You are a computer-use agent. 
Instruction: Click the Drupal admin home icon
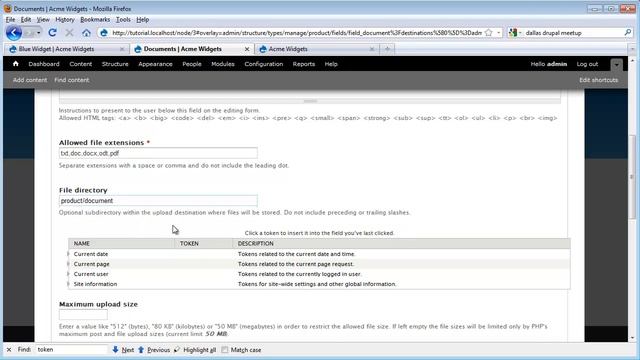click(16, 64)
